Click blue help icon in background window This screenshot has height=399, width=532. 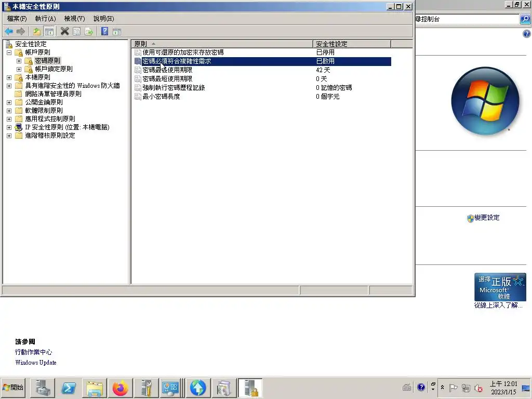coord(526,34)
